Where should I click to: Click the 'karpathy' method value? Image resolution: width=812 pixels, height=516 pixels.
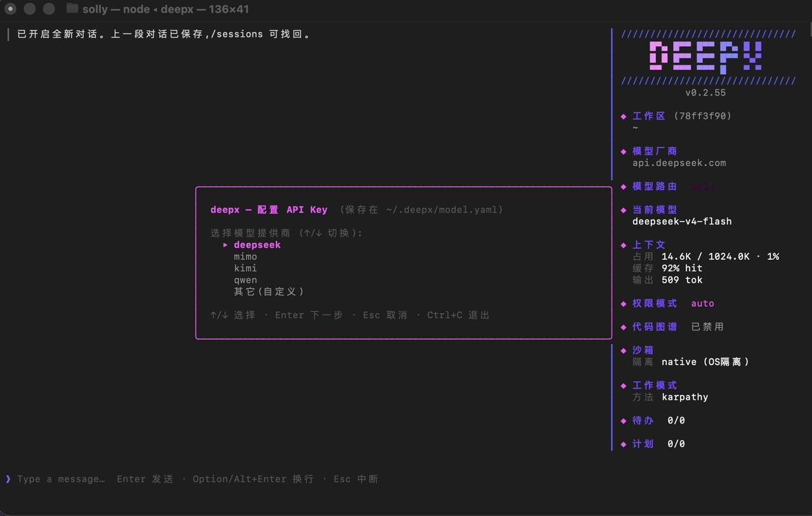[x=684, y=397]
